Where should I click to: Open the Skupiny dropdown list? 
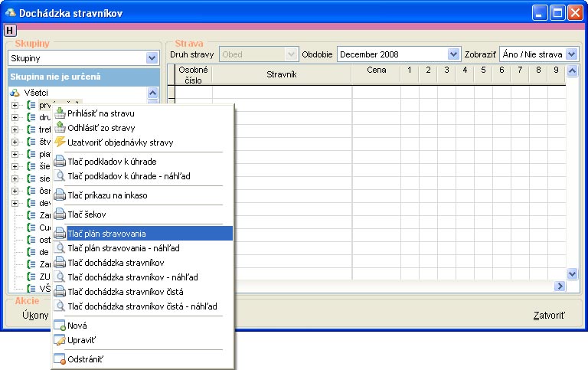point(152,58)
